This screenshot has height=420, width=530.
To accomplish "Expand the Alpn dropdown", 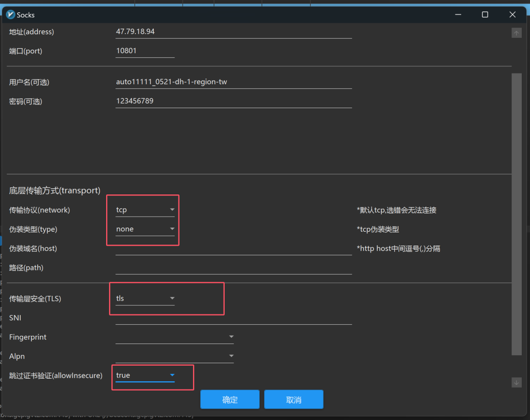I will (x=174, y=356).
